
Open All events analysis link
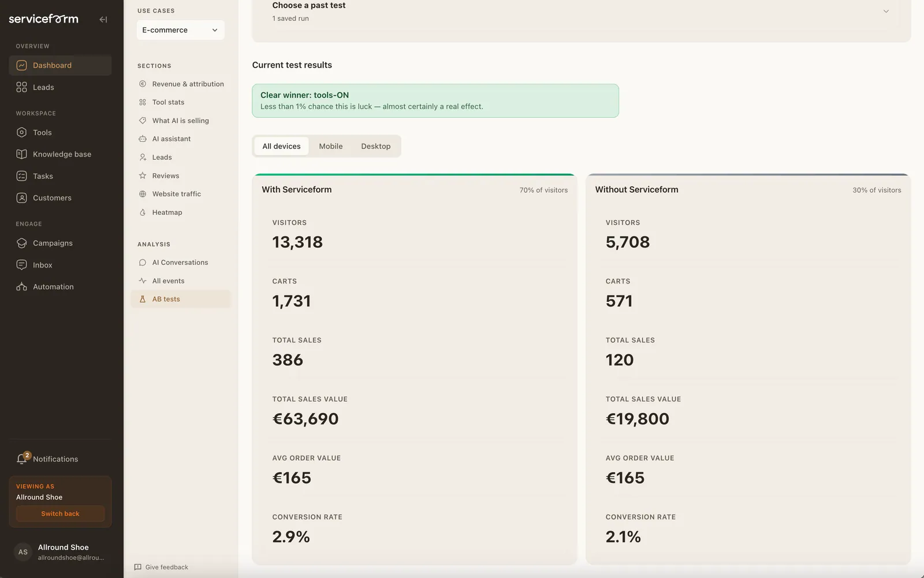(181, 281)
